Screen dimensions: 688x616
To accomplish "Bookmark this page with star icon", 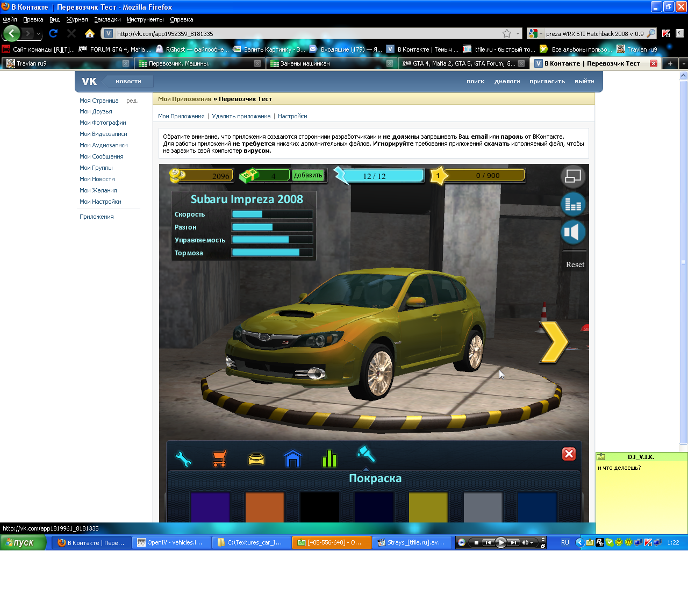I will 506,33.
